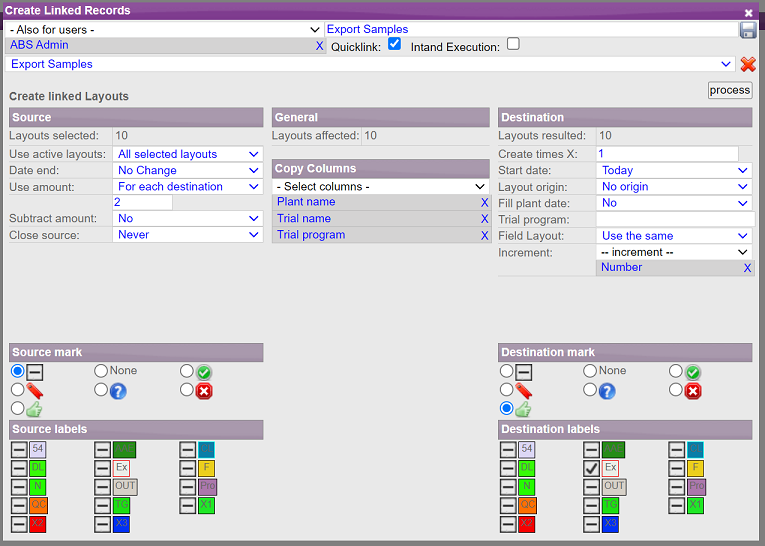This screenshot has height=546, width=765.
Task: Toggle X1 source label checkbox
Action: click(x=187, y=506)
